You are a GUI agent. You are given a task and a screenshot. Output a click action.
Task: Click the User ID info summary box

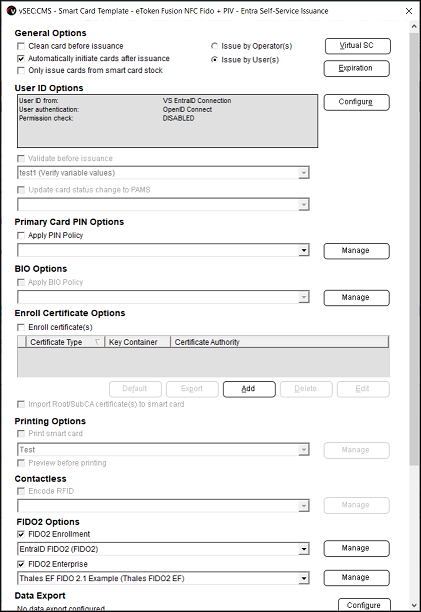[x=167, y=121]
